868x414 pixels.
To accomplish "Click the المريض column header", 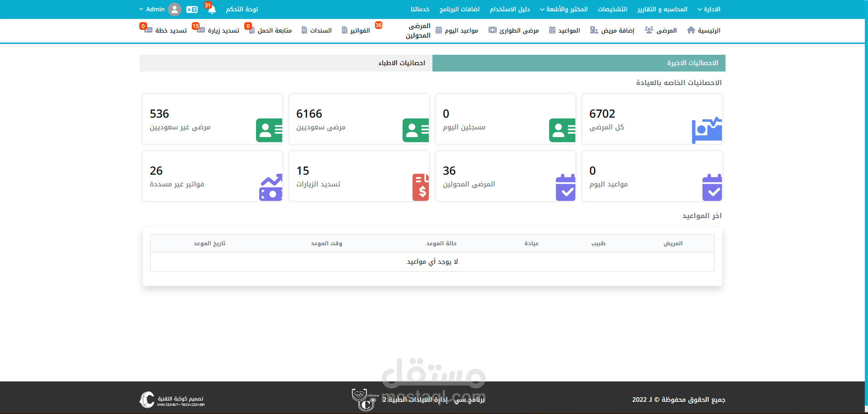I will (673, 243).
